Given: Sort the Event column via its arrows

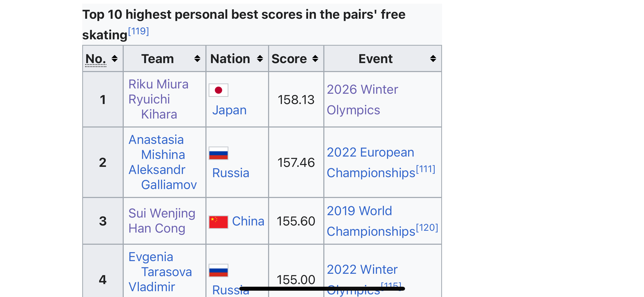Looking at the screenshot, I should [433, 59].
